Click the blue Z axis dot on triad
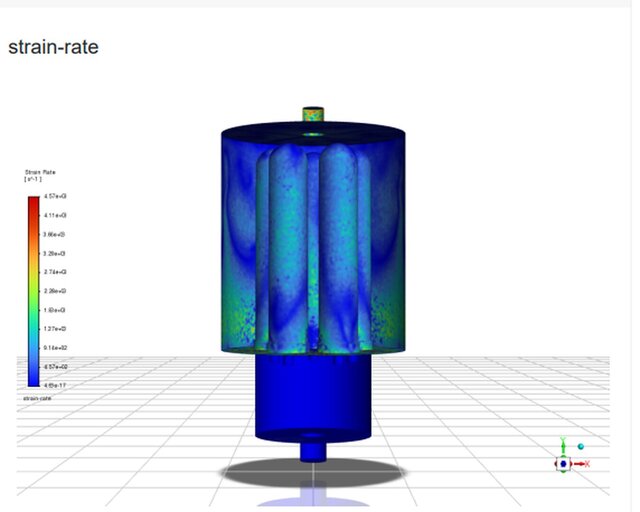 point(563,464)
